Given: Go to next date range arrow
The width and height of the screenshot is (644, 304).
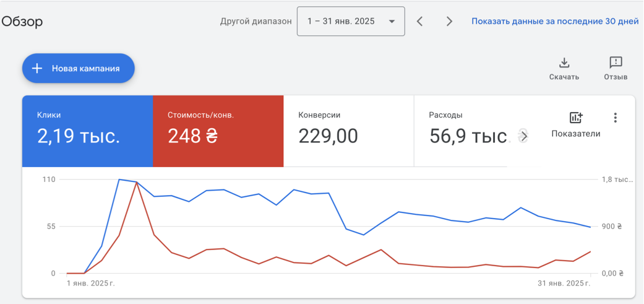Looking at the screenshot, I should pyautogui.click(x=449, y=22).
